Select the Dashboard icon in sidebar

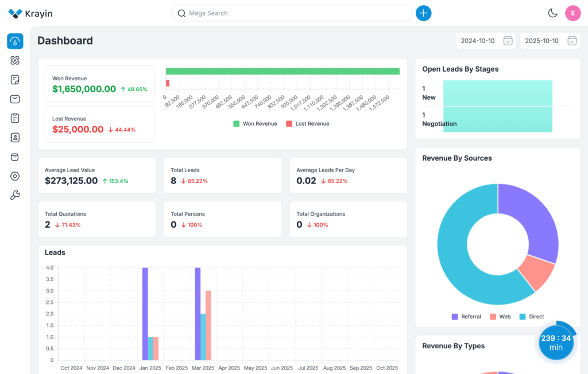pos(16,41)
